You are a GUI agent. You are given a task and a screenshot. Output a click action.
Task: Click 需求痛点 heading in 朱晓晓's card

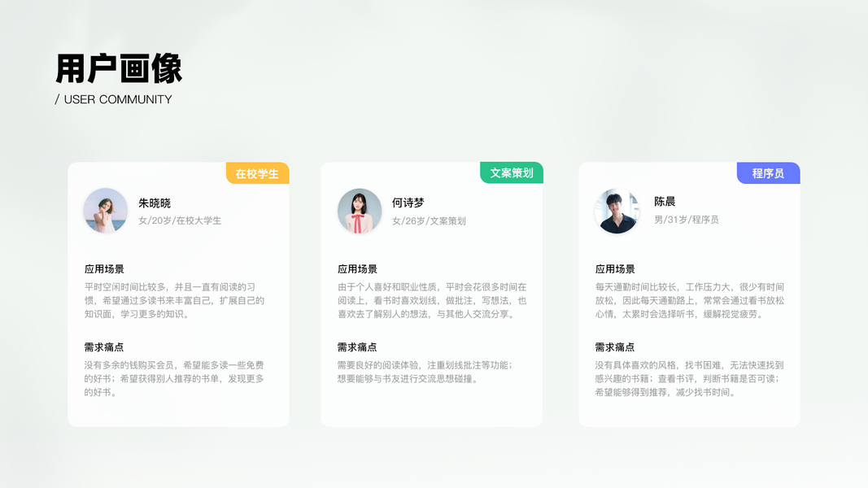click(104, 347)
